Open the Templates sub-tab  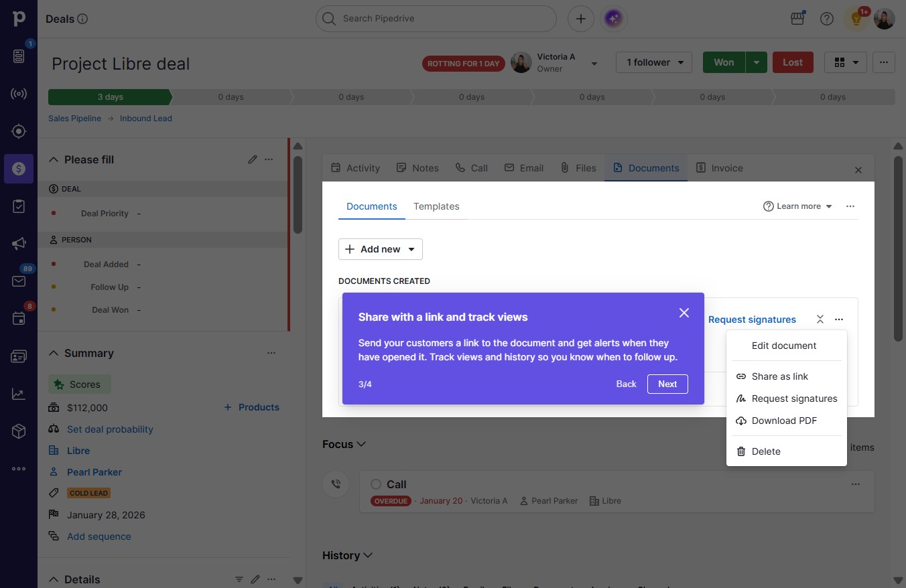(x=436, y=206)
